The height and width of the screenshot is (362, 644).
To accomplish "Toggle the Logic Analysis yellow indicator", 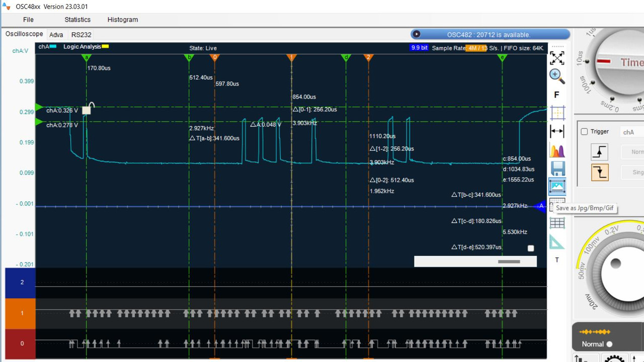I will click(105, 46).
